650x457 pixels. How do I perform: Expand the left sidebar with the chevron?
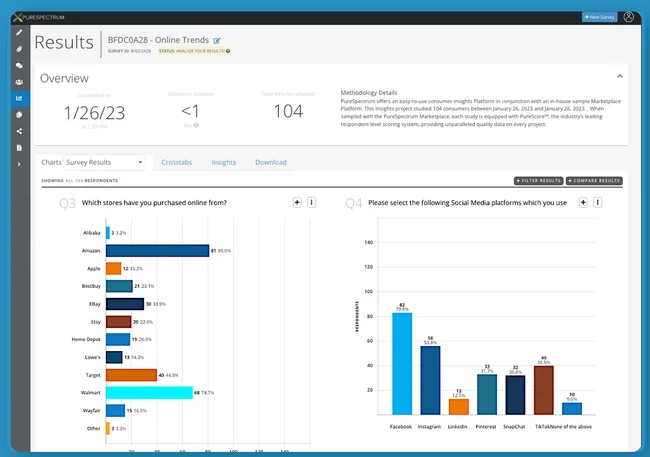click(19, 164)
